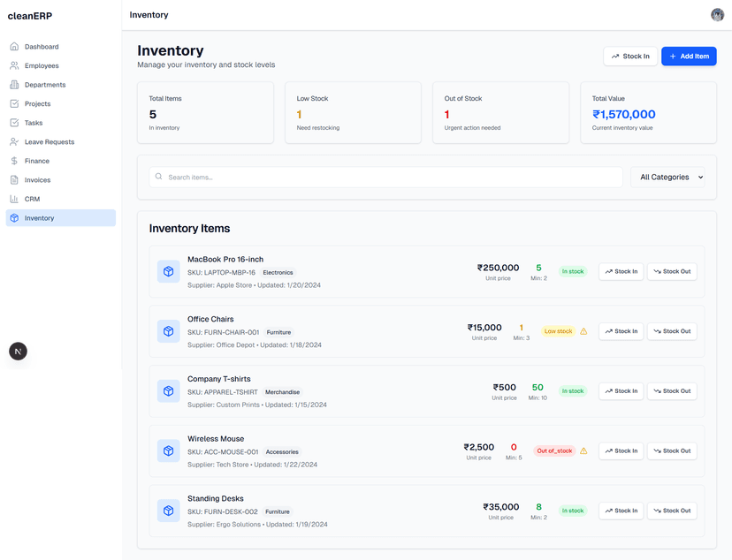Click the Low stock status badge
Screen dimensions: 732x560
point(559,331)
